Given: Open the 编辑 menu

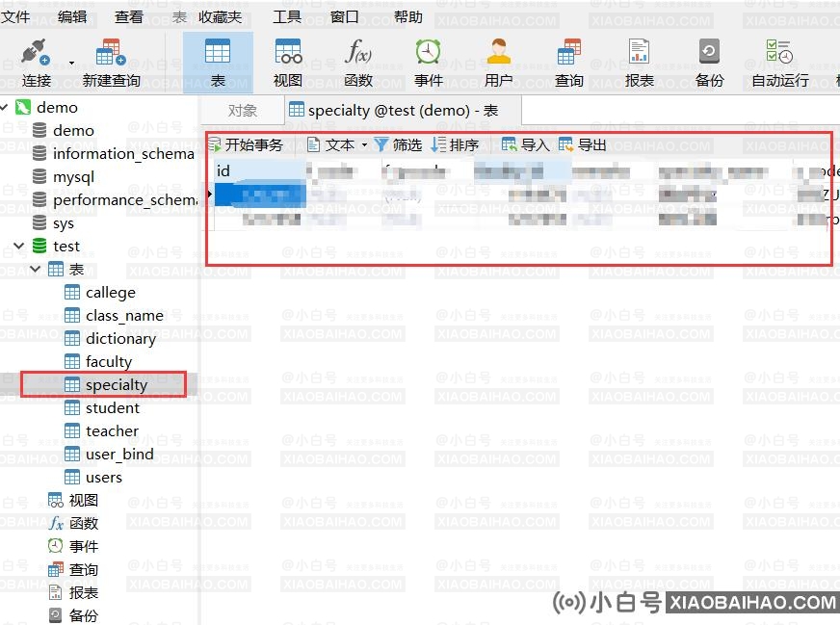Looking at the screenshot, I should (72, 16).
